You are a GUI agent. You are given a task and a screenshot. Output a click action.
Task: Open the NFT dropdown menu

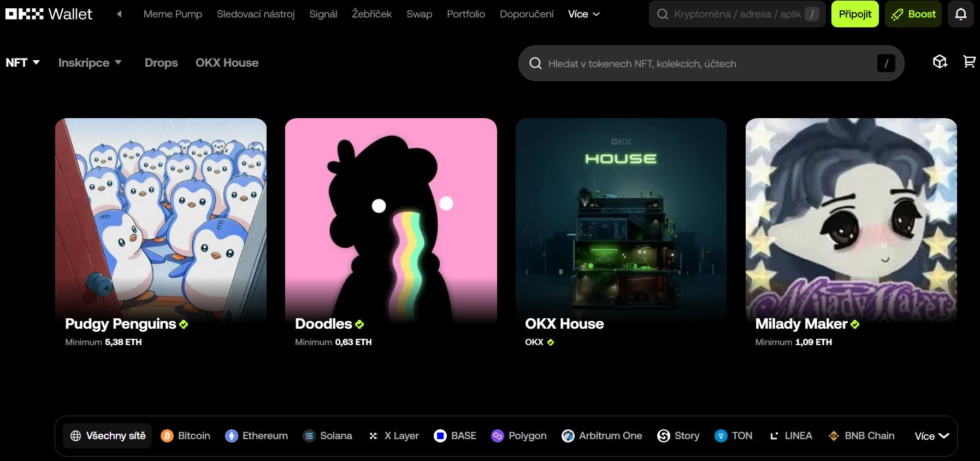pos(22,63)
